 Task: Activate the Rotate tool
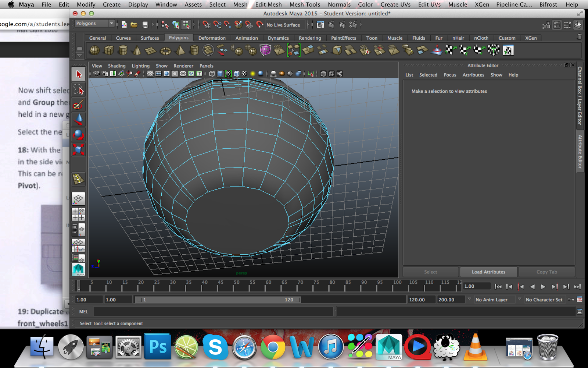(78, 134)
